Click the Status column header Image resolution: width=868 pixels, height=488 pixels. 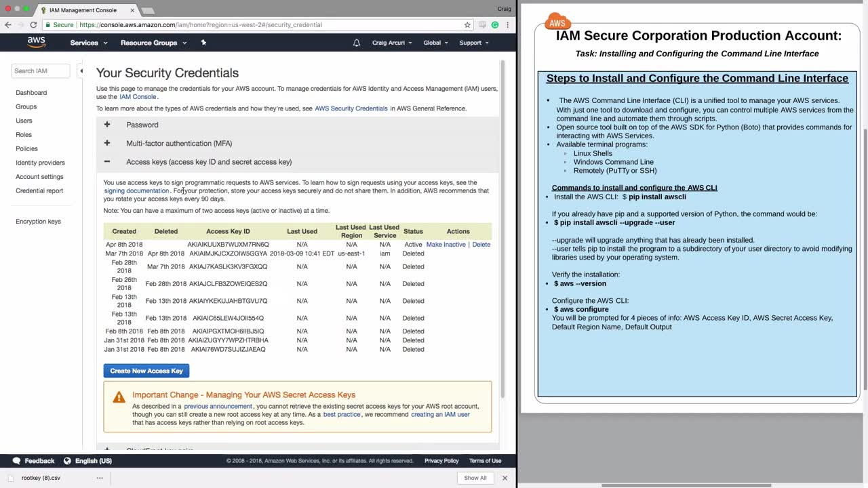tap(413, 231)
